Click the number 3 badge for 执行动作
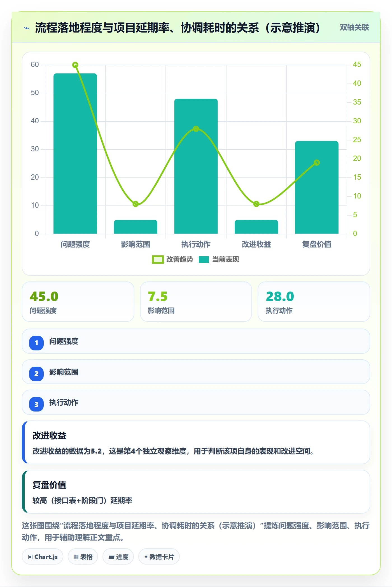The image size is (392, 587). click(x=36, y=404)
